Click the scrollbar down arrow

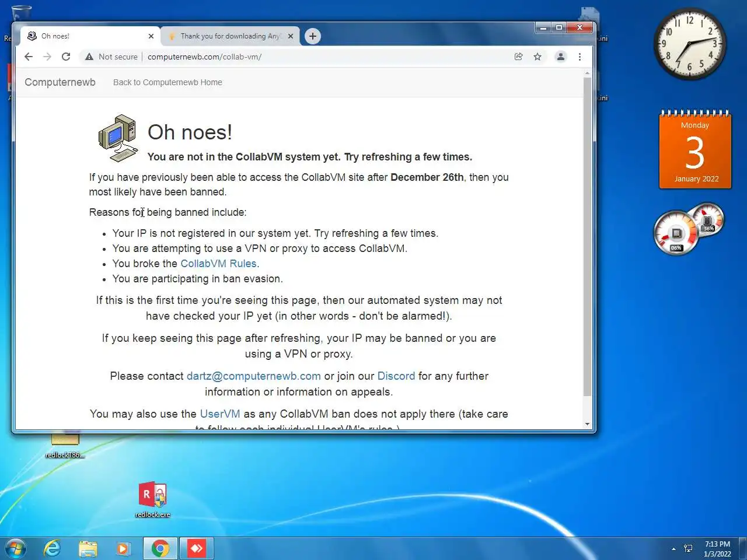coord(587,424)
